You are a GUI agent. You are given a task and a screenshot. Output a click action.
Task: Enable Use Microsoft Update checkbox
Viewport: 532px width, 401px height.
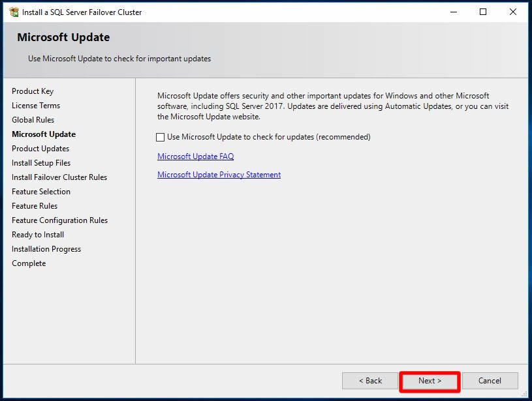point(161,137)
